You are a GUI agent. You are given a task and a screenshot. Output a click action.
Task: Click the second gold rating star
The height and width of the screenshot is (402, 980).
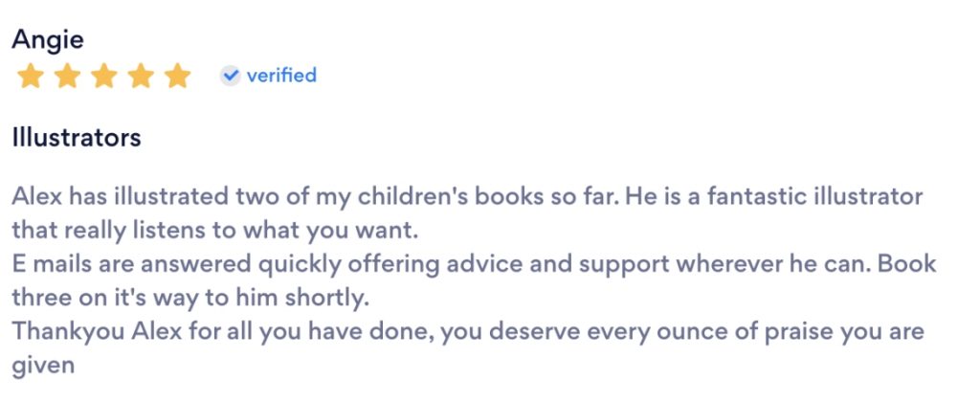(x=67, y=77)
